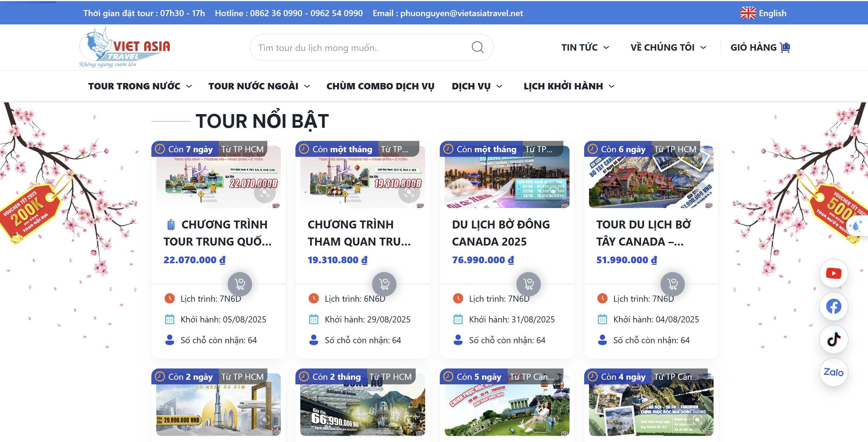
Task: Click the Còn 6 ngày badge
Action: (618, 149)
